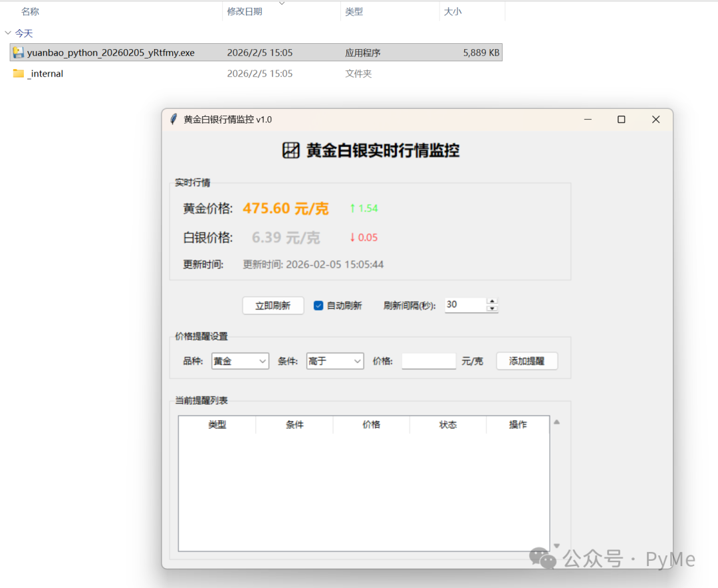Click the _internal folder icon

click(19, 73)
